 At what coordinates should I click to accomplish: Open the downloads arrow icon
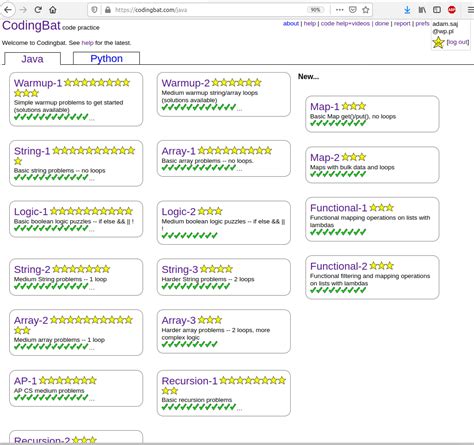(x=407, y=10)
